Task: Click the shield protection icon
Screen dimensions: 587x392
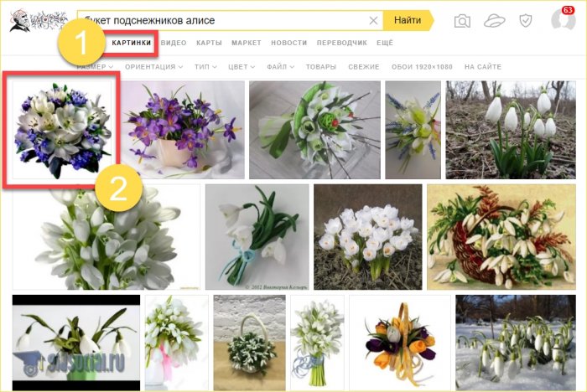Action: point(525,21)
